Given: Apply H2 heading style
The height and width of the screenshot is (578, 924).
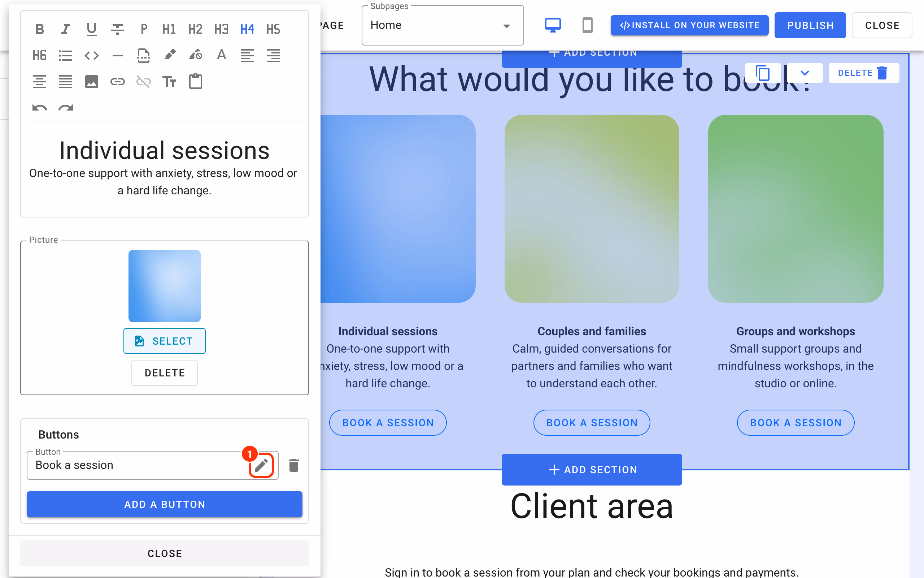Looking at the screenshot, I should pos(195,29).
